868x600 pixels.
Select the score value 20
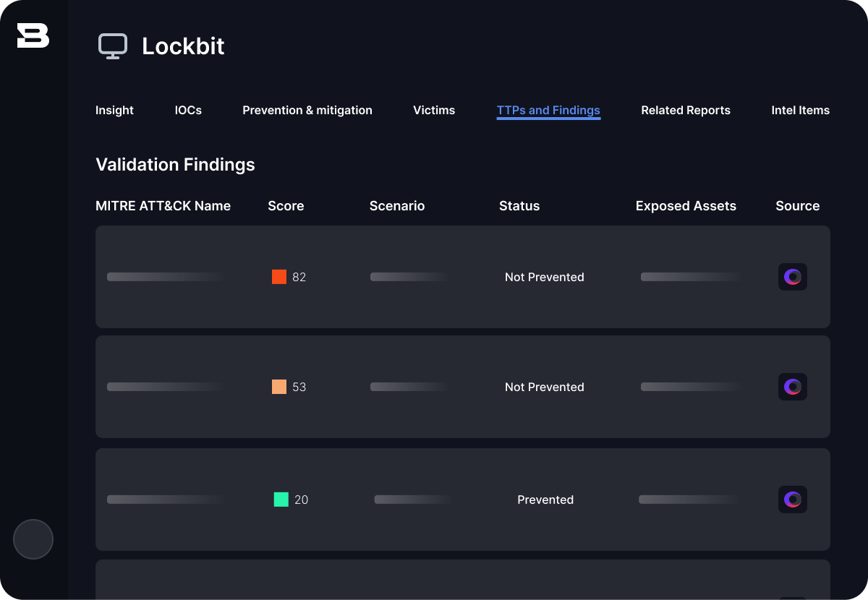click(302, 500)
